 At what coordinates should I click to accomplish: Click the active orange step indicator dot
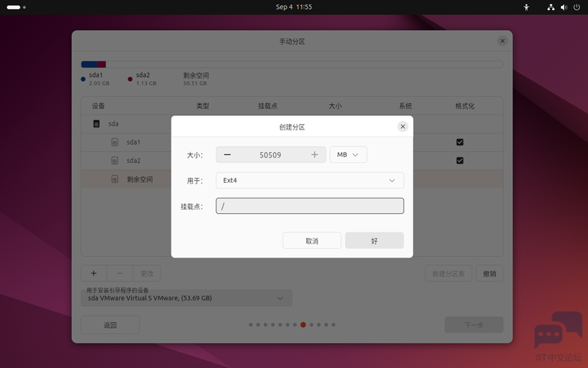pos(303,325)
